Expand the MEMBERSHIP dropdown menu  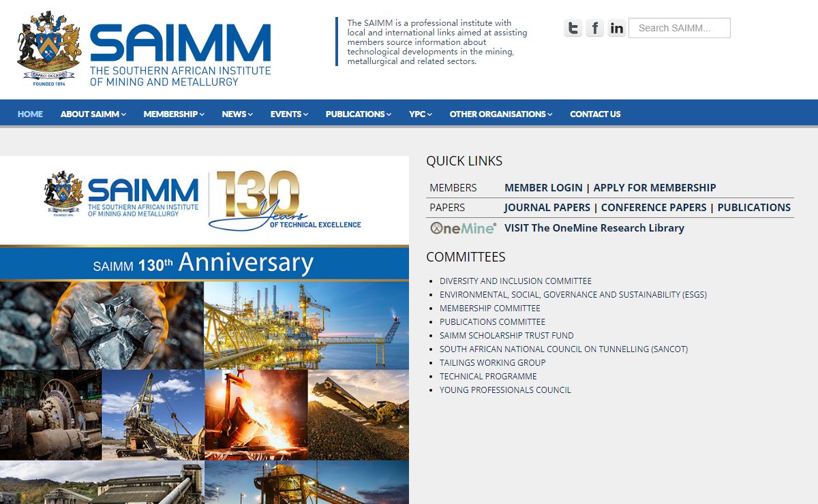[174, 114]
